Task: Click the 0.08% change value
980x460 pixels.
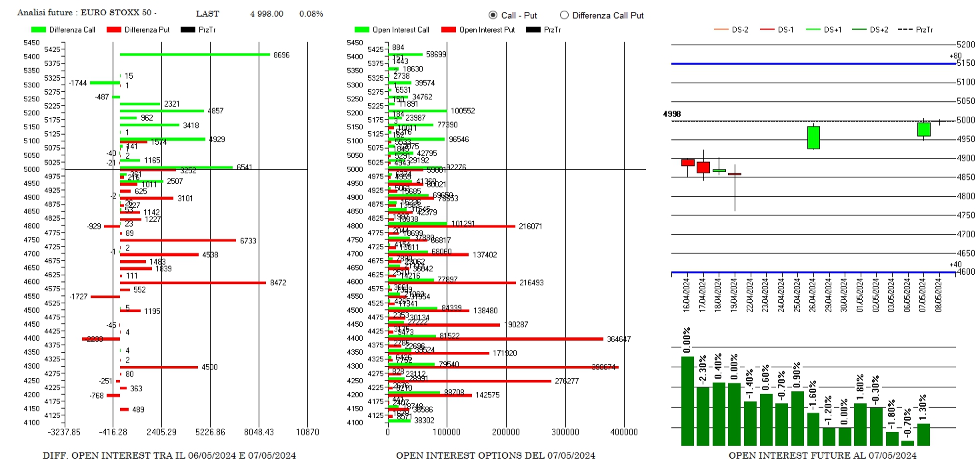Action: (x=311, y=14)
